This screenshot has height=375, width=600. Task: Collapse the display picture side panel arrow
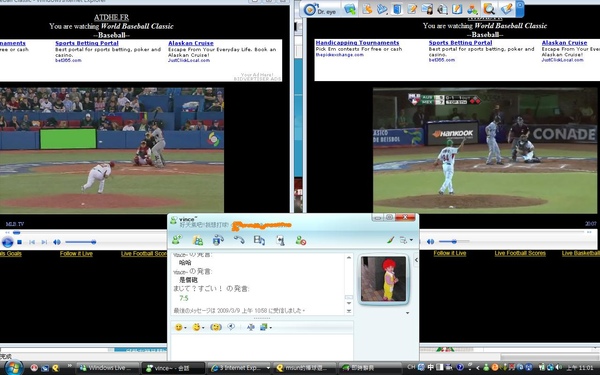[x=416, y=260]
